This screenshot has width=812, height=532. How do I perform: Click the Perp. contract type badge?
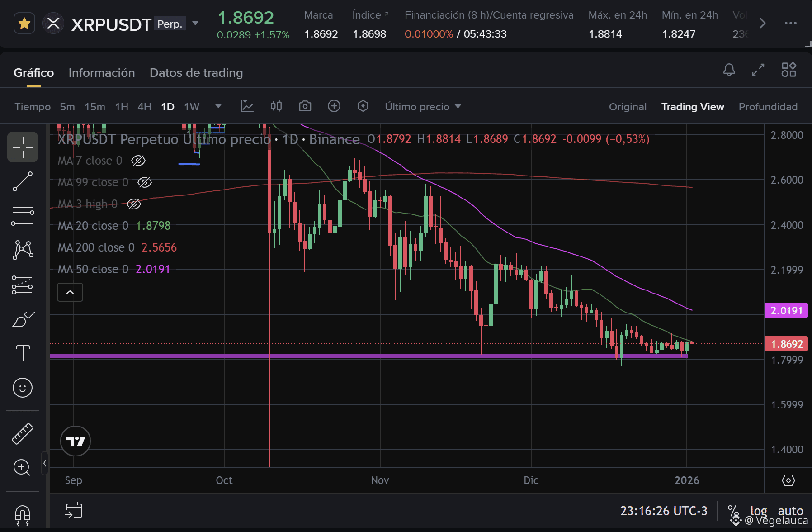[x=170, y=24]
